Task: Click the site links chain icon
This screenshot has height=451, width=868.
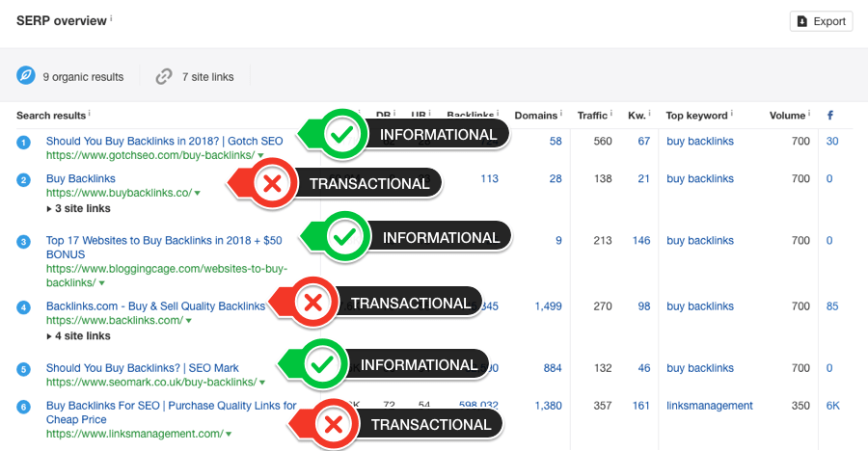Action: coord(164,76)
